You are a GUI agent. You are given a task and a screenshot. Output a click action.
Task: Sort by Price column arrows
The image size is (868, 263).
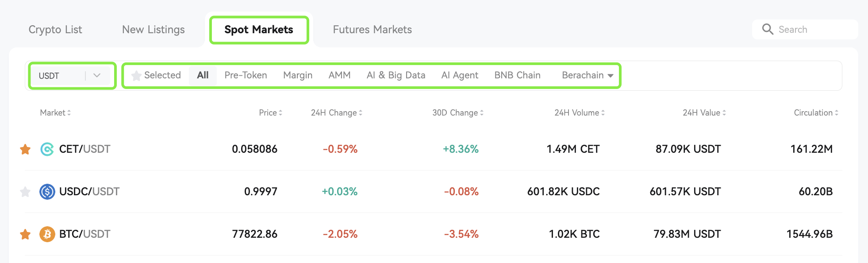click(x=280, y=113)
